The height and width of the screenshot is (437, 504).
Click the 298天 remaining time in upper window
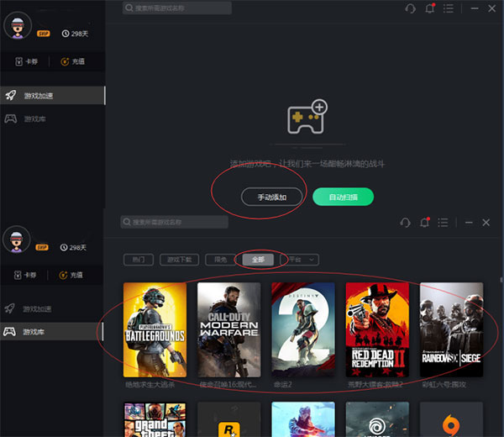75,34
